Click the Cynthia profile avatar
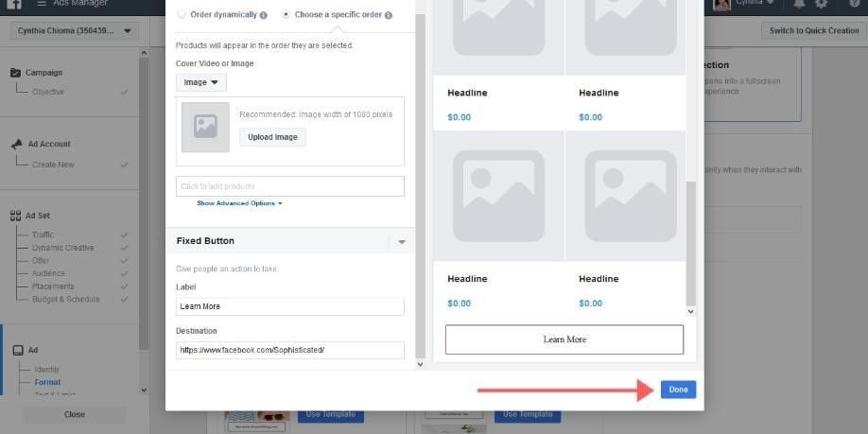Viewport: 868px width, 434px height. click(x=722, y=5)
